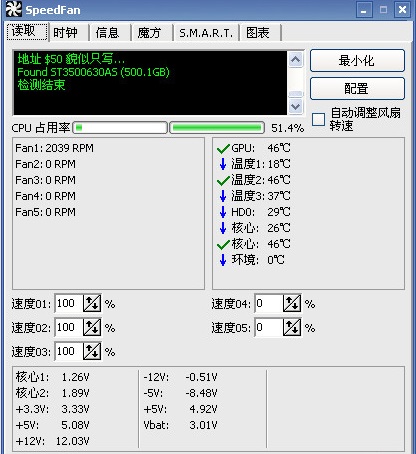
Task: Switch to the 读取 tab
Action: pos(27,32)
